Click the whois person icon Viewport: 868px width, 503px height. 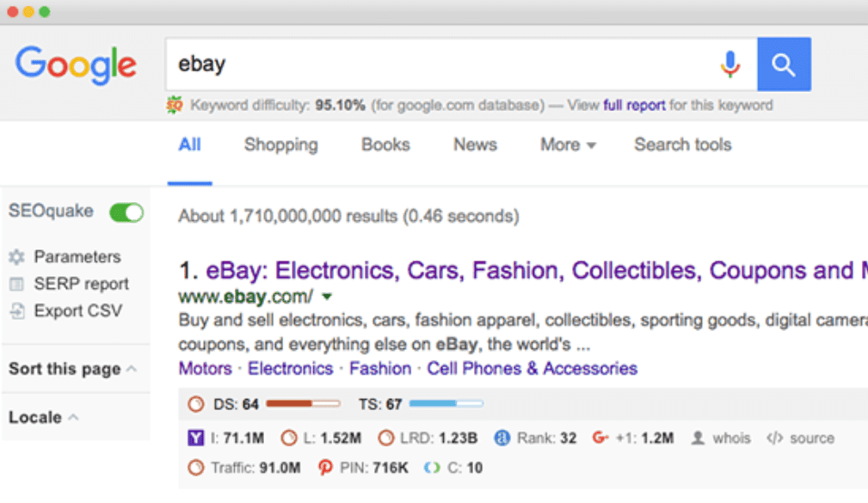click(x=698, y=439)
